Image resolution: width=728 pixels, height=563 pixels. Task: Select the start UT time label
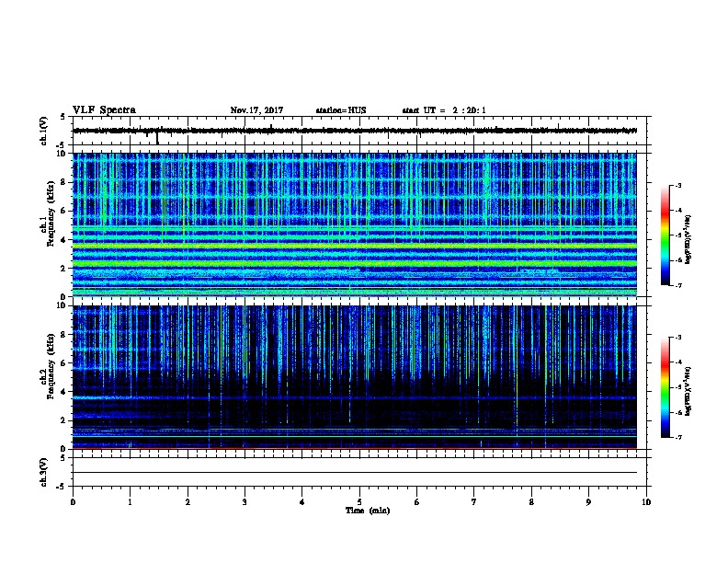tap(444, 110)
